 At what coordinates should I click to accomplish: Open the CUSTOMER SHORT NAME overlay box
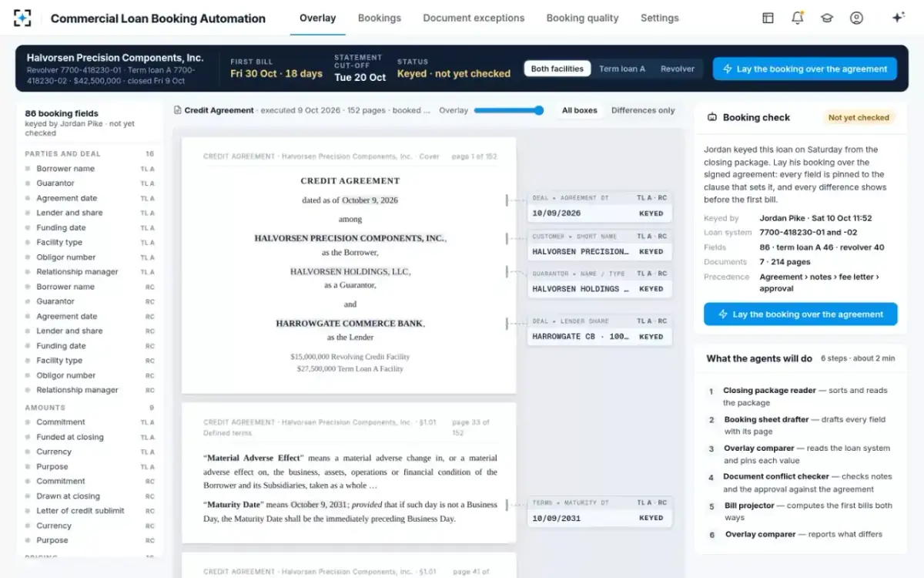point(599,244)
